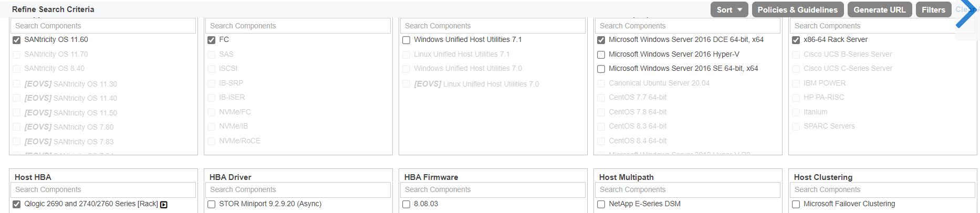Enable NetApp E-Series DSM multipath
Viewport: 980px width, 213px height.
click(601, 204)
